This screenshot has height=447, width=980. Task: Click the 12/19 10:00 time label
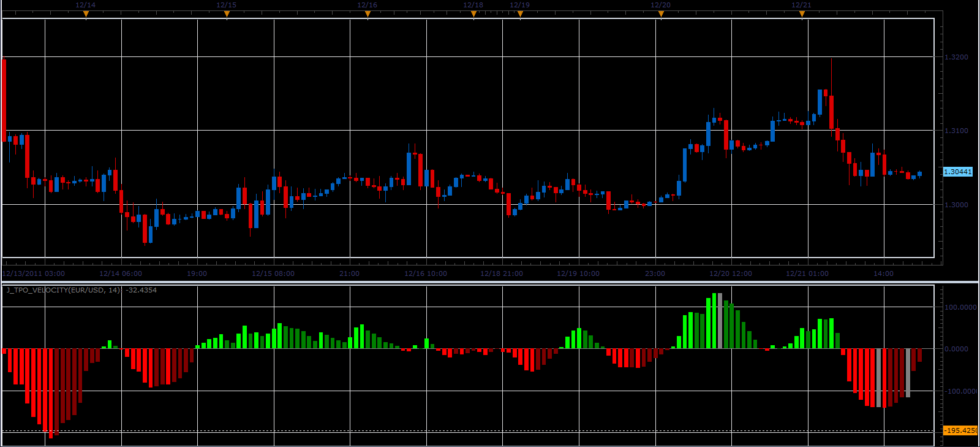pyautogui.click(x=578, y=273)
